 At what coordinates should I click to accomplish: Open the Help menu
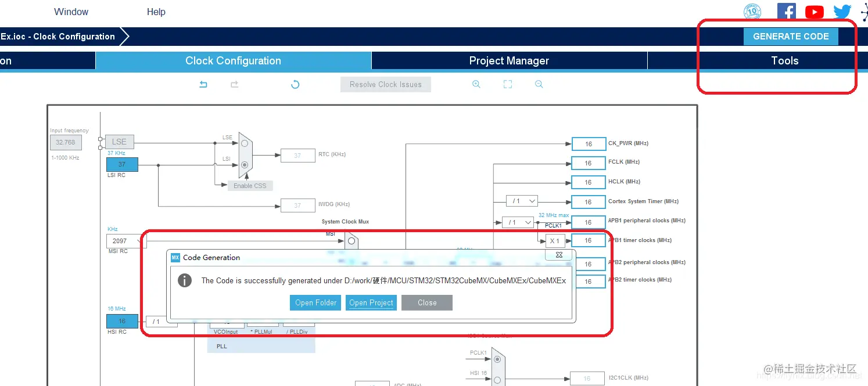click(x=156, y=12)
